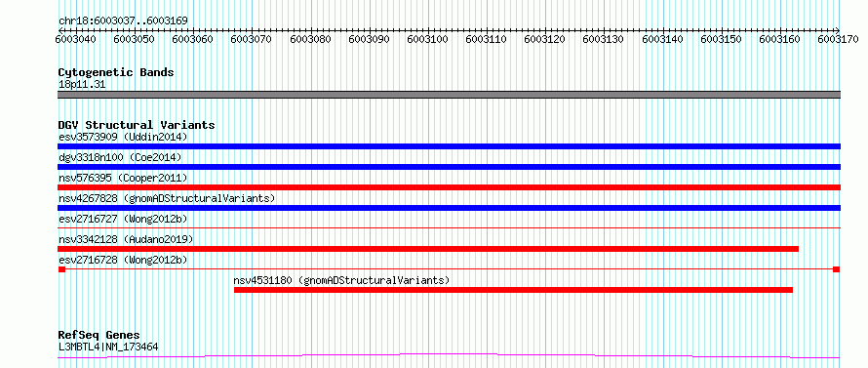The height and width of the screenshot is (368, 868).
Task: Click the magenta L3MBTL4 gene line
Action: (x=449, y=356)
